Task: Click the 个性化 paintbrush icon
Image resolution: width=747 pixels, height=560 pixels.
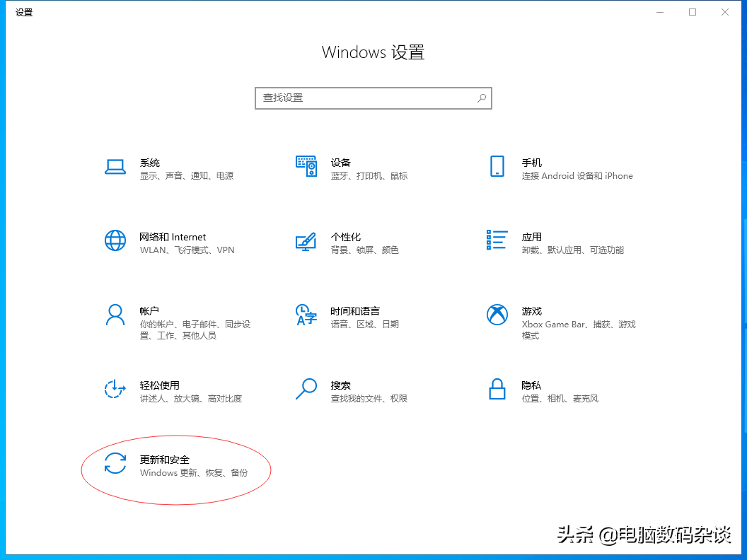Action: [x=306, y=241]
